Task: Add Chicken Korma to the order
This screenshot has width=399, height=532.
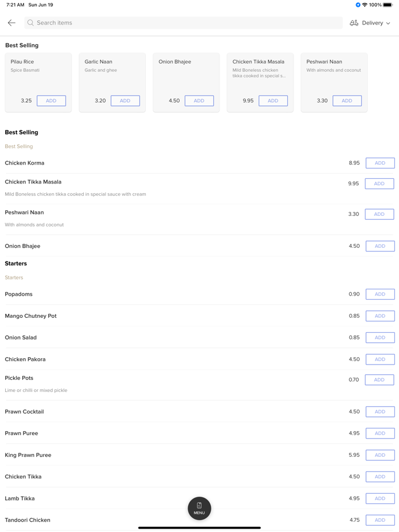Action: [380, 163]
